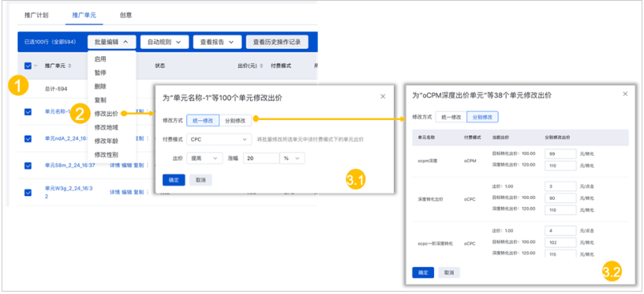Focus the 涨幅 input showing 20
This screenshot has width=644, height=294.
(261, 158)
